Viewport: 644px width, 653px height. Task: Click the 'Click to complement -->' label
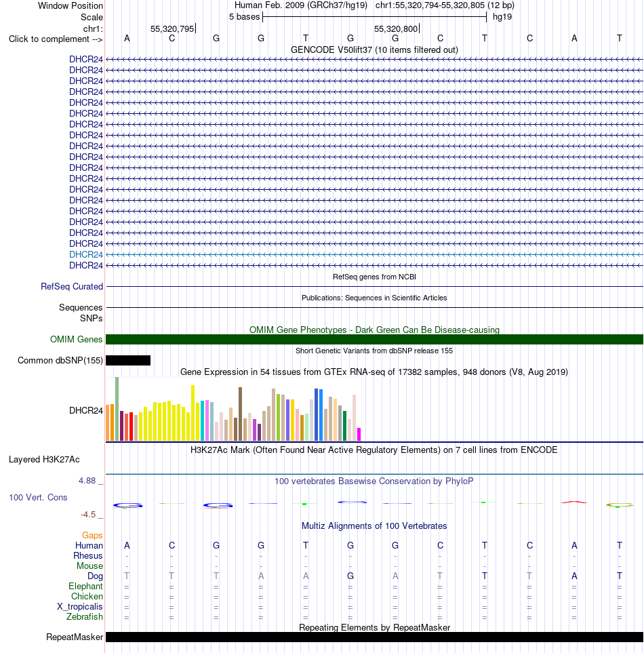56,39
